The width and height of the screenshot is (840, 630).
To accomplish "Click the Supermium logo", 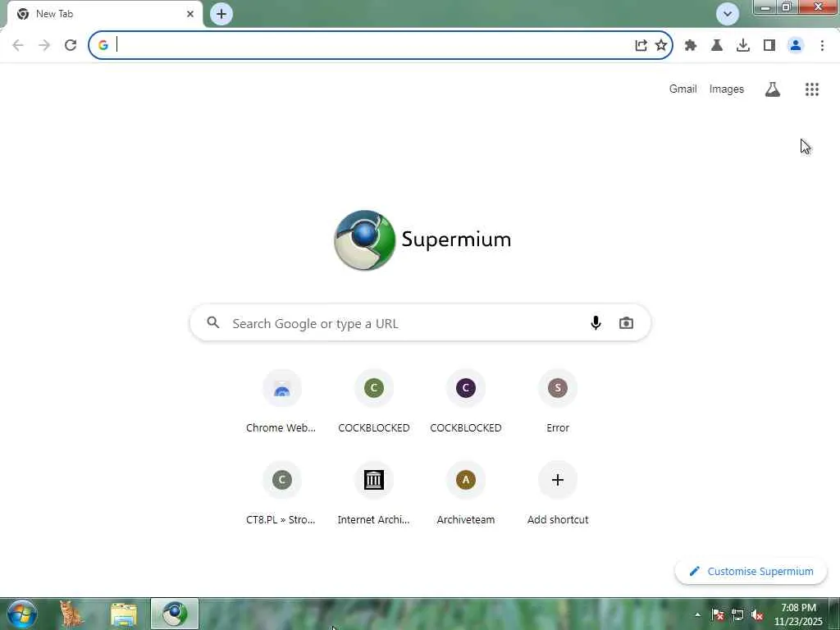I will pos(422,240).
